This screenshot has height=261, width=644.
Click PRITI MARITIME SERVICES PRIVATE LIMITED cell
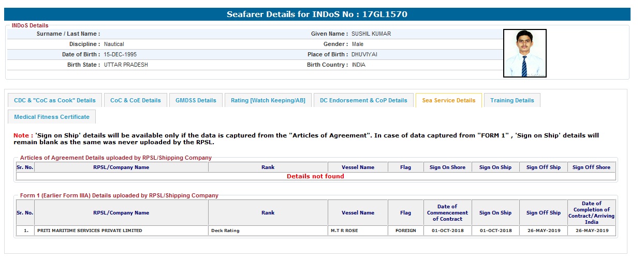tap(90, 231)
